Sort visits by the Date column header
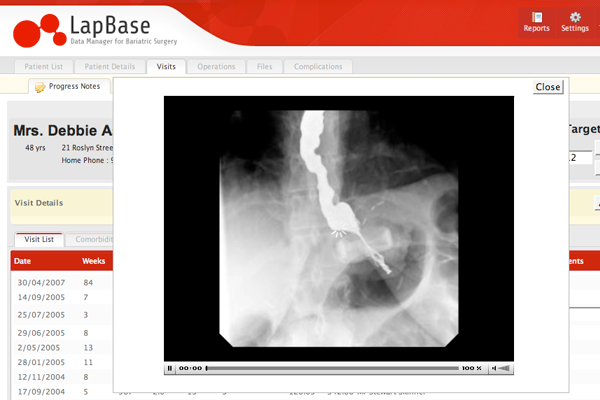The width and height of the screenshot is (600, 400). (22, 261)
